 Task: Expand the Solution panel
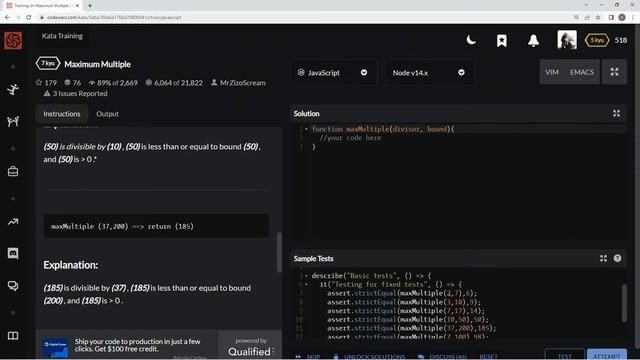coord(616,113)
